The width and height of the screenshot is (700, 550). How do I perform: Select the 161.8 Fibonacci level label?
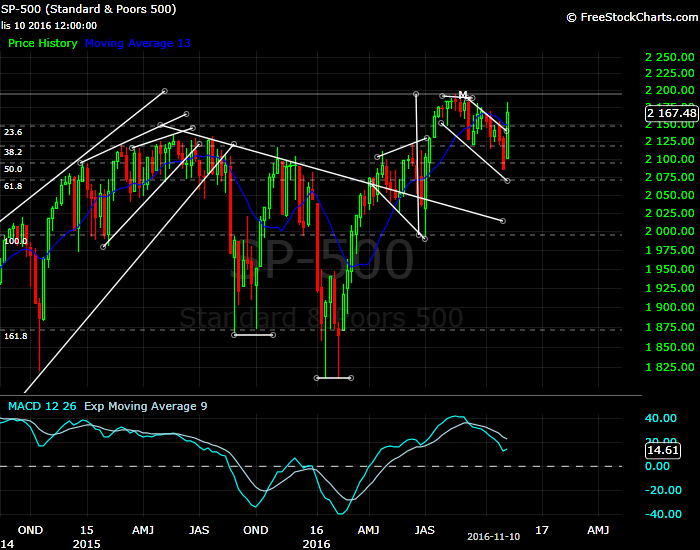tap(16, 336)
